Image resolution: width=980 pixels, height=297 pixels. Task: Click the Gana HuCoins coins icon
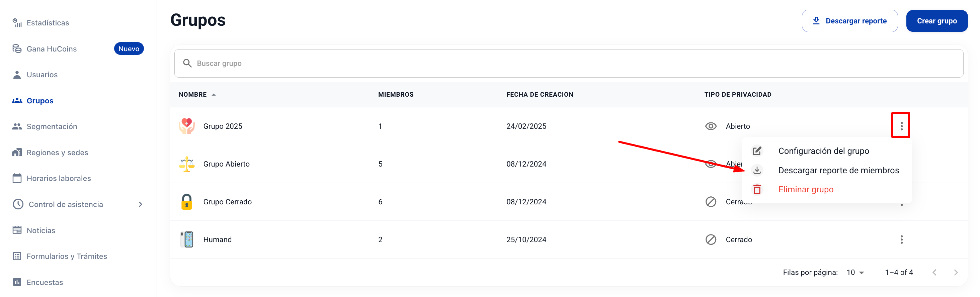pos(17,49)
